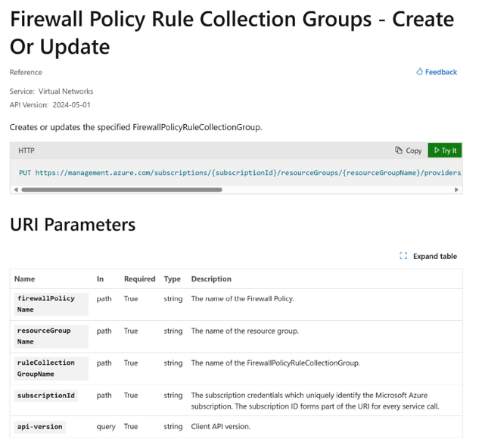Click the Name column header
This screenshot has width=485, height=448.
pyautogui.click(x=24, y=278)
